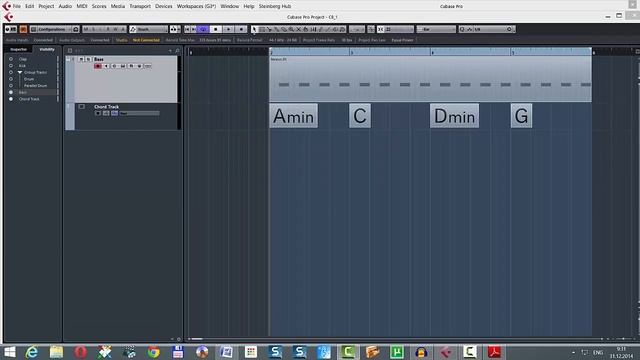Open the Audio menu
Image resolution: width=640 pixels, height=360 pixels.
pyautogui.click(x=65, y=6)
